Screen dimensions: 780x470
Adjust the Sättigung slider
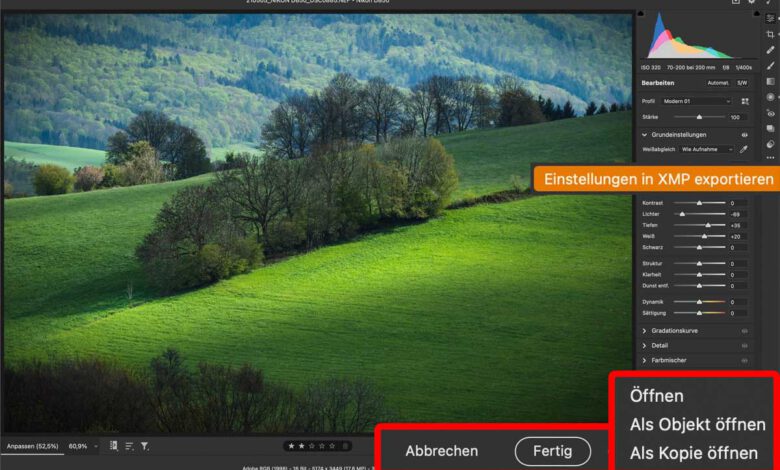699,313
